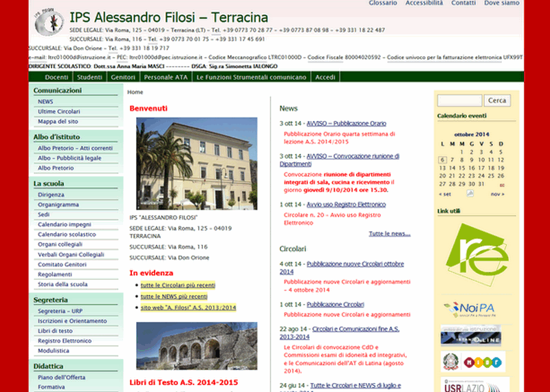Image resolution: width=550 pixels, height=392 pixels.
Task: Open the Contatti link
Action: pos(463,3)
